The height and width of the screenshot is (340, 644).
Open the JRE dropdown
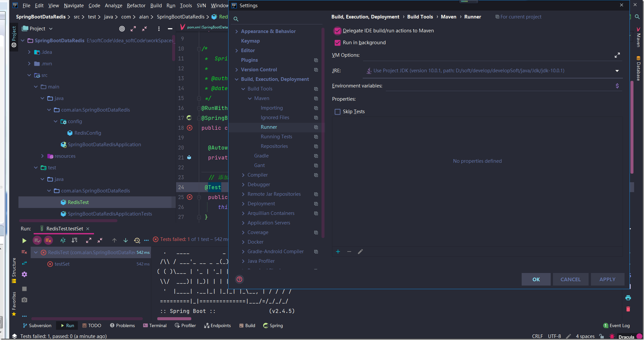coord(617,71)
